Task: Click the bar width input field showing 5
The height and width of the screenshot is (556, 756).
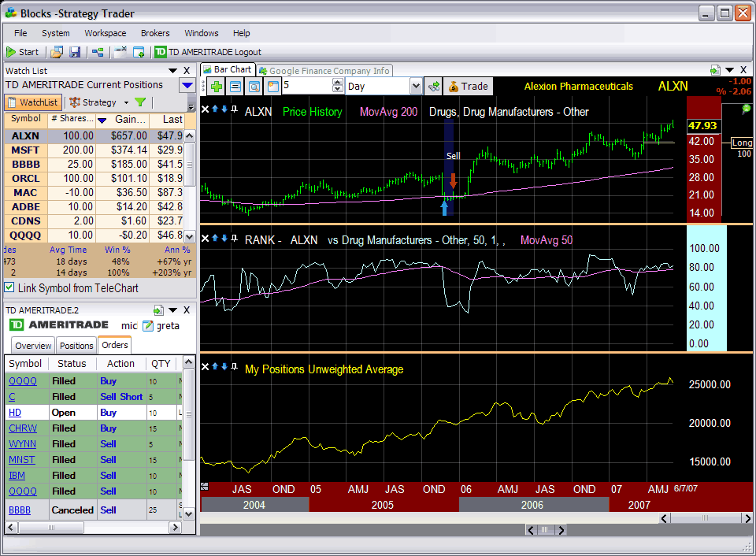Action: coord(308,86)
